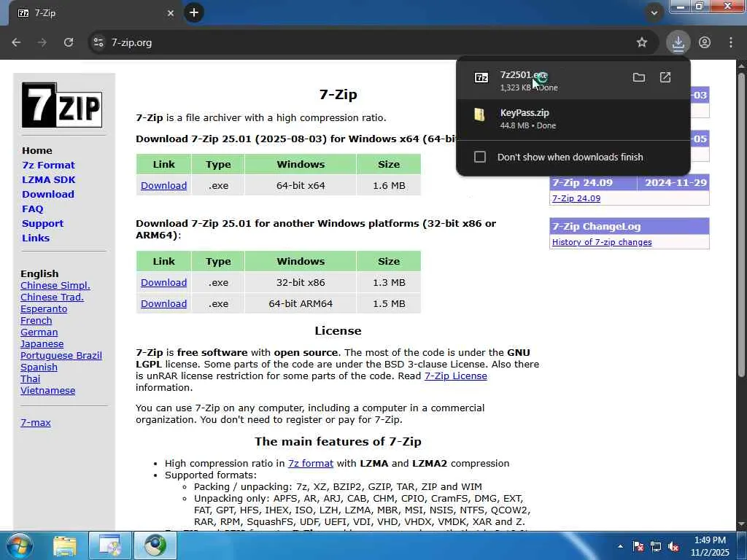Open Support in the sidebar

pyautogui.click(x=42, y=223)
